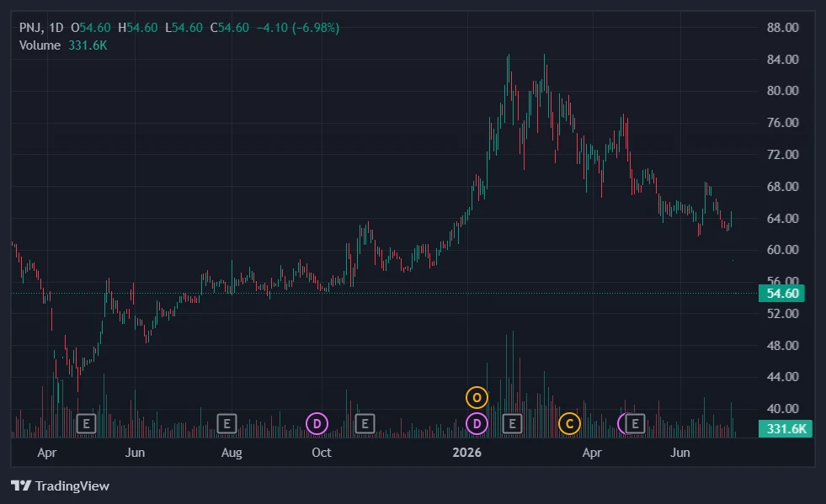This screenshot has height=504, width=826.
Task: Select the PNJ, 1D symbol title
Action: tap(41, 28)
